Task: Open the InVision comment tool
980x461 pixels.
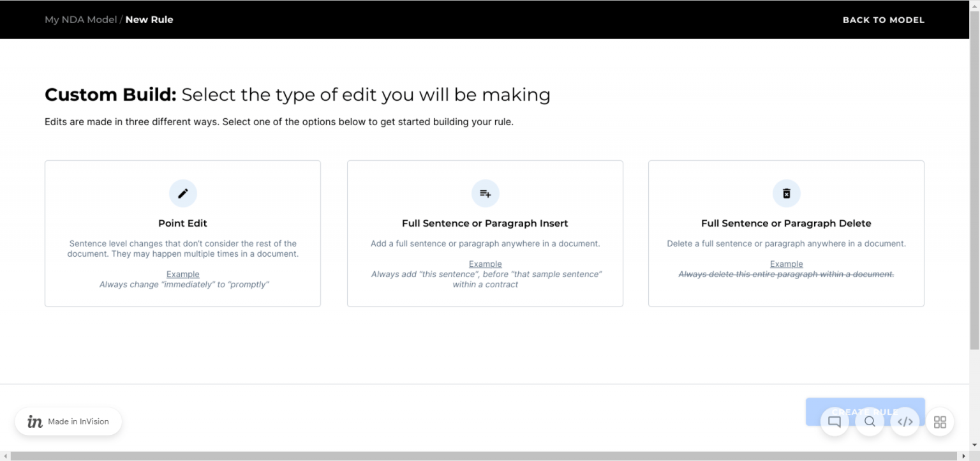Action: [x=835, y=421]
